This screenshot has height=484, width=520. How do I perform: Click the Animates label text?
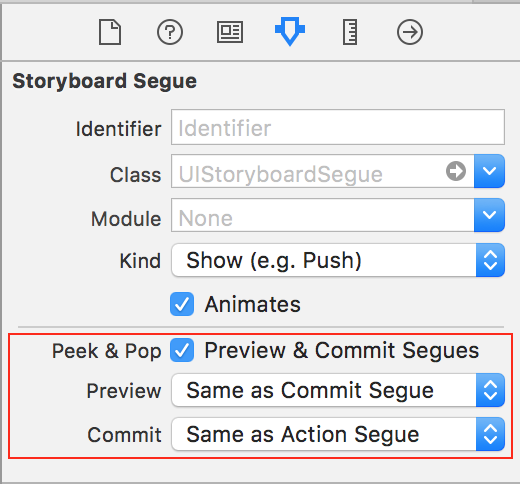[253, 304]
